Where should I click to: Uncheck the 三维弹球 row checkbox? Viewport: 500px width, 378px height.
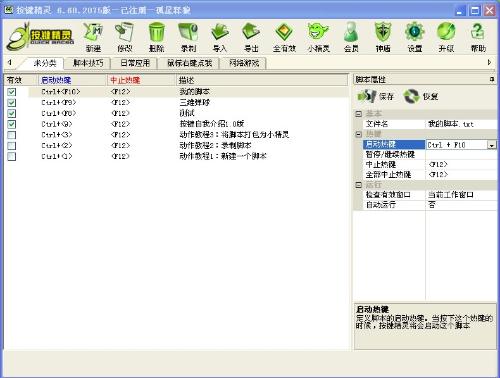click(x=12, y=102)
